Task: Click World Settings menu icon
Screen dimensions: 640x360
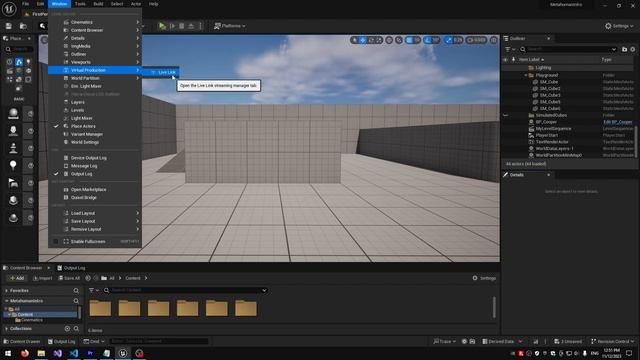Action: point(66,142)
